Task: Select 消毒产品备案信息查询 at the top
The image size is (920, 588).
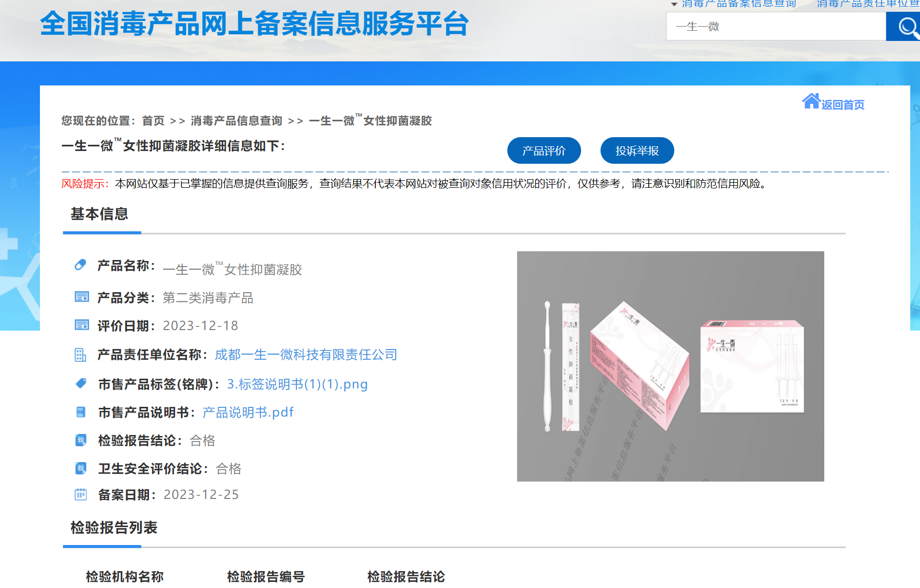Action: click(739, 4)
